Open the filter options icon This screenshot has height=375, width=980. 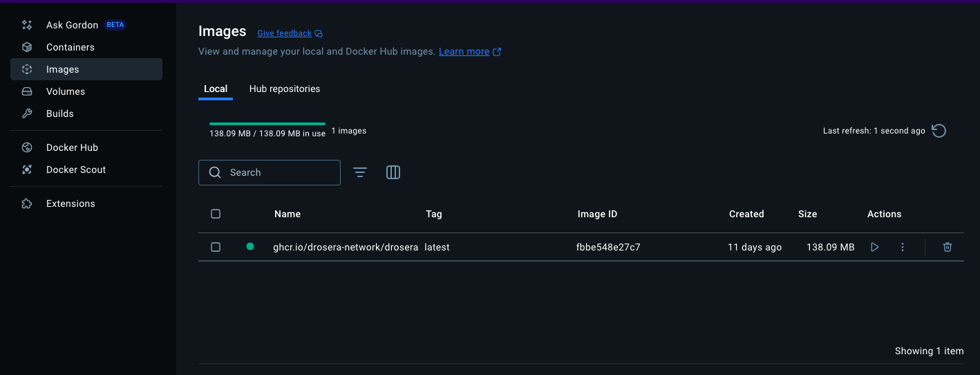tap(360, 172)
